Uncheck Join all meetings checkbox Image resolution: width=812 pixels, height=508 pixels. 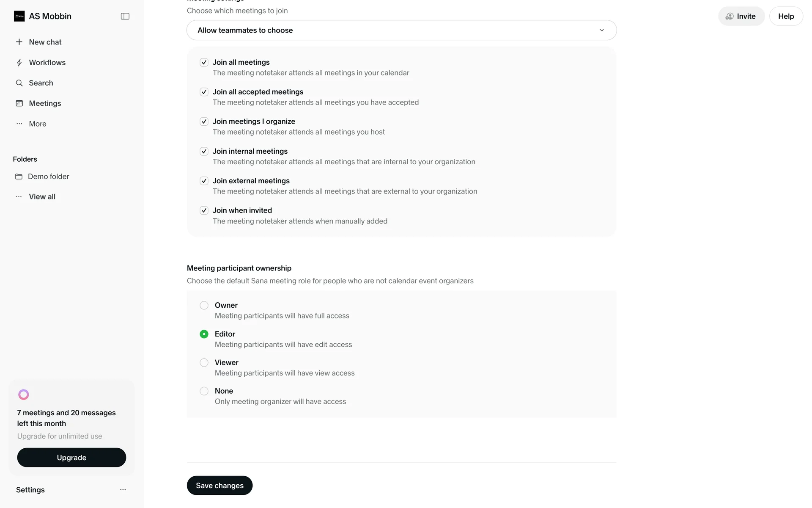(204, 63)
